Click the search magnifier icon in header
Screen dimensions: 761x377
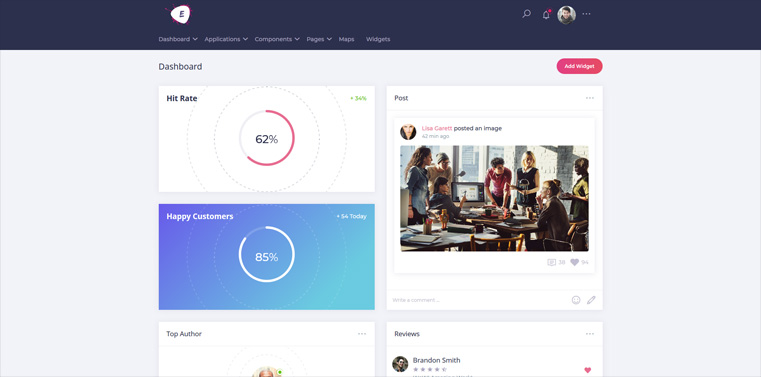click(x=526, y=14)
